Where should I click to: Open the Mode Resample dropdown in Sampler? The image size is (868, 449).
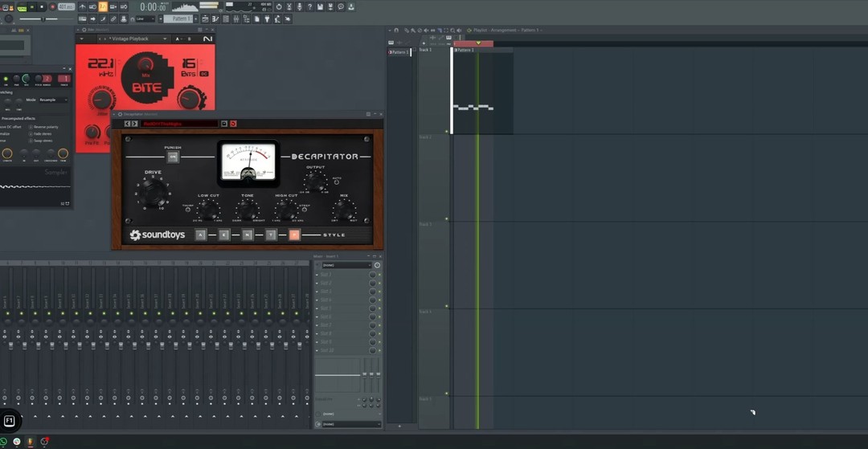[53, 100]
